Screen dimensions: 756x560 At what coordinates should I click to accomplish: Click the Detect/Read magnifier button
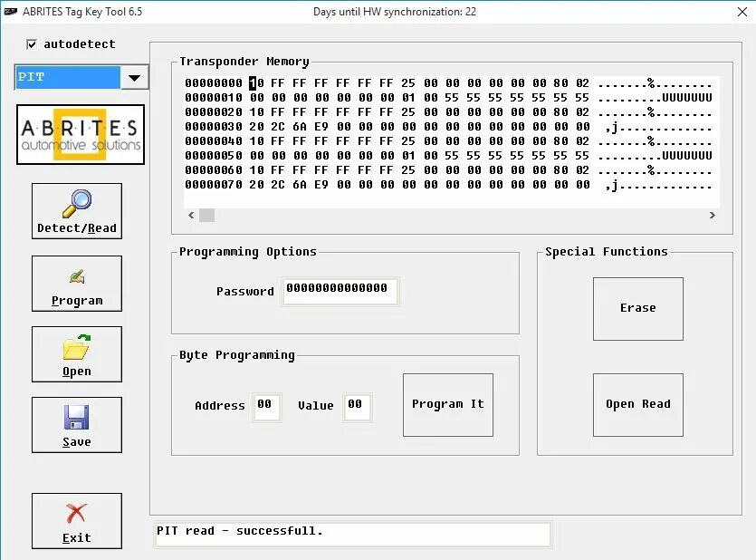(x=77, y=211)
